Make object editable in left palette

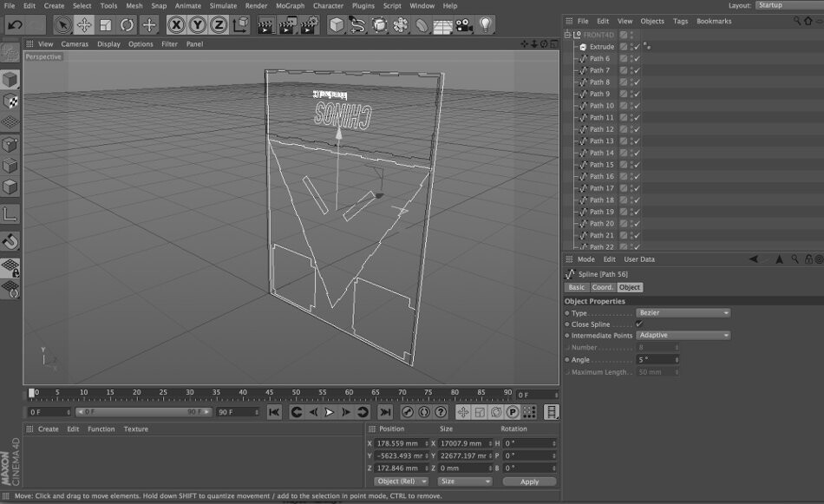pyautogui.click(x=10, y=53)
